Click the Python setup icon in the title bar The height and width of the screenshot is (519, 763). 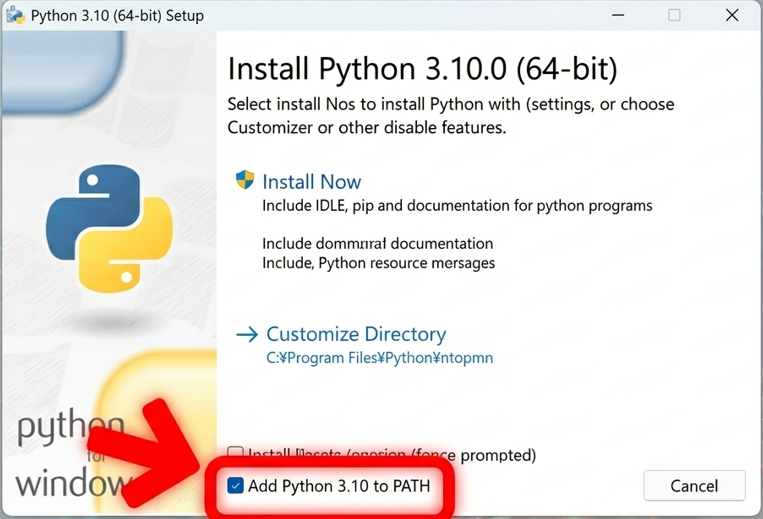click(15, 15)
